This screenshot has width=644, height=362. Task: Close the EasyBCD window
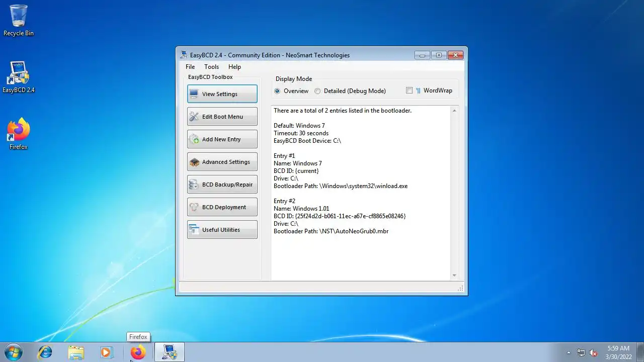coord(455,55)
